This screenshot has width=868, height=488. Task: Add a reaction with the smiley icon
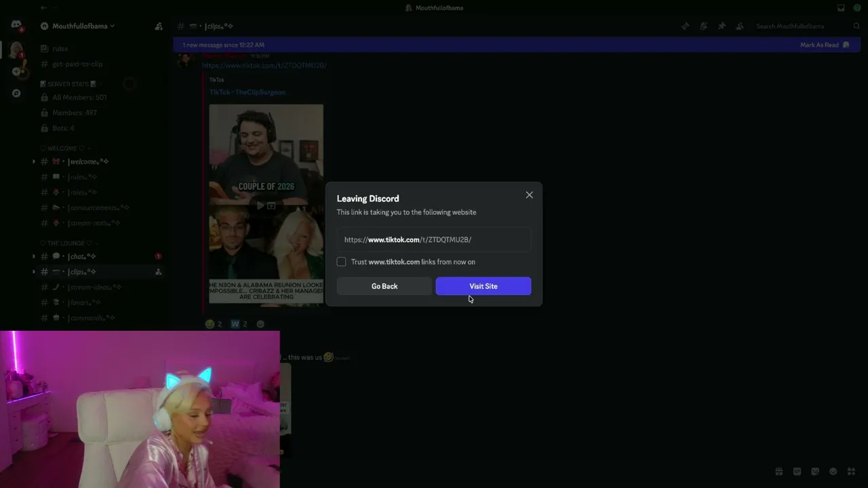260,324
